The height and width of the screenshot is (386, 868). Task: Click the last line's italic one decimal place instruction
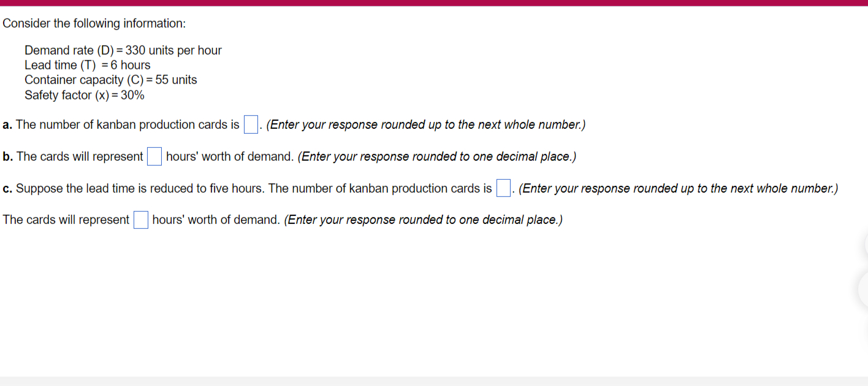tap(424, 220)
